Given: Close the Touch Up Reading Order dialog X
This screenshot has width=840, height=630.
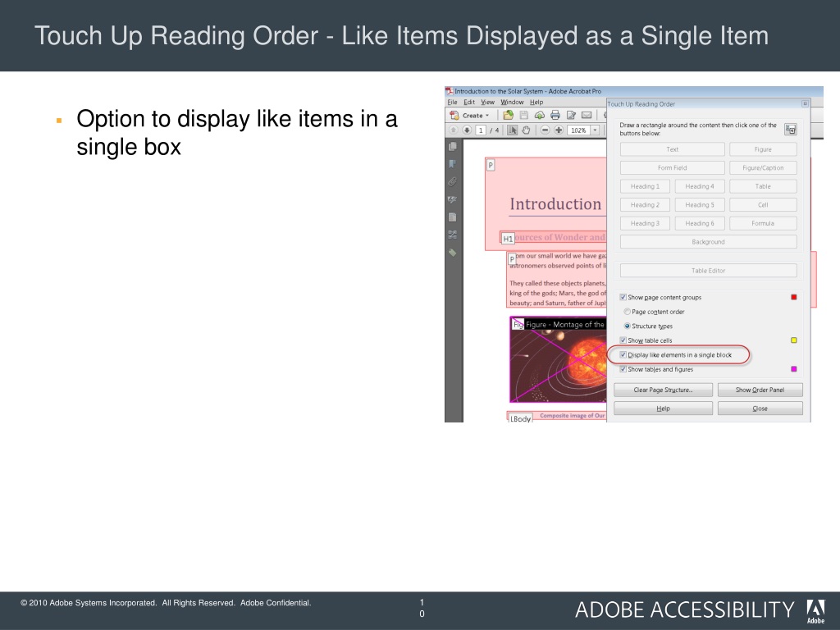Looking at the screenshot, I should point(805,104).
